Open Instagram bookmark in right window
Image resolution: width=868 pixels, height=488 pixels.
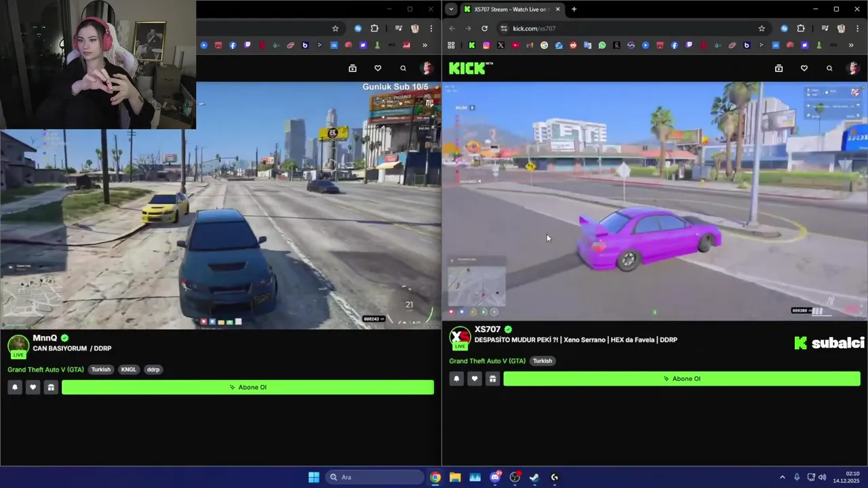coord(486,45)
